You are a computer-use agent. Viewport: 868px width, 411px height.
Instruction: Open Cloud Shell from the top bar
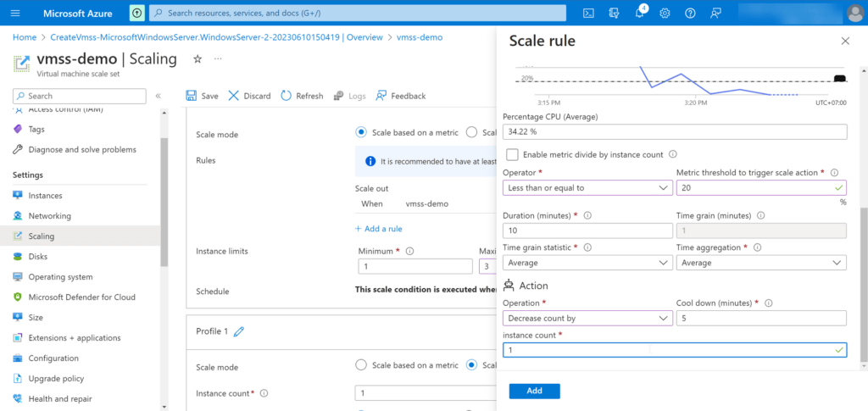[589, 14]
